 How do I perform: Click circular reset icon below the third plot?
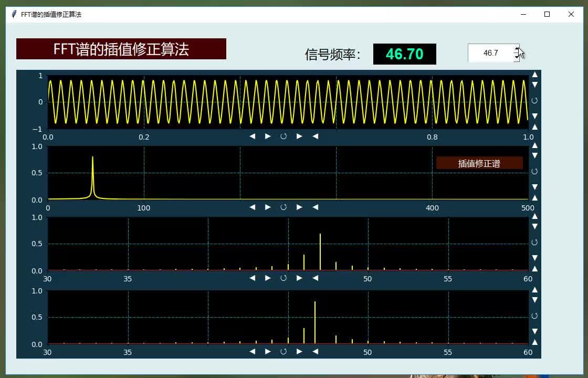(x=283, y=278)
